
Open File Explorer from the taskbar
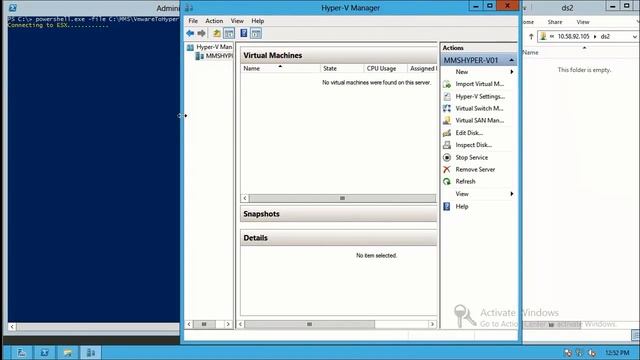pyautogui.click(x=68, y=353)
